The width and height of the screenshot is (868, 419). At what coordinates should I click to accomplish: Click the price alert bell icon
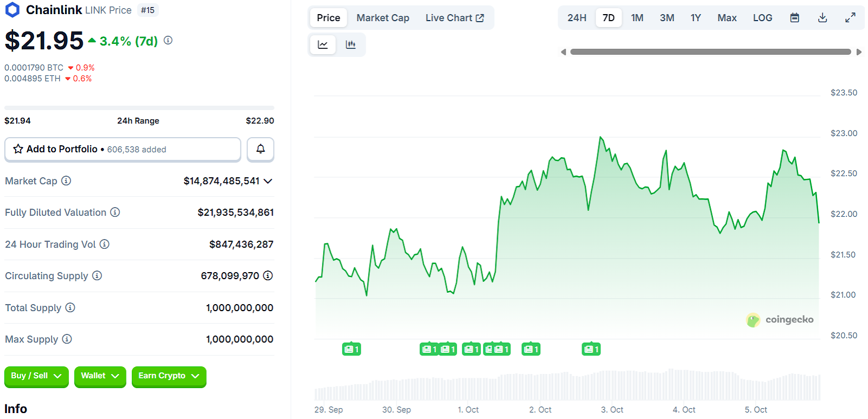[260, 149]
